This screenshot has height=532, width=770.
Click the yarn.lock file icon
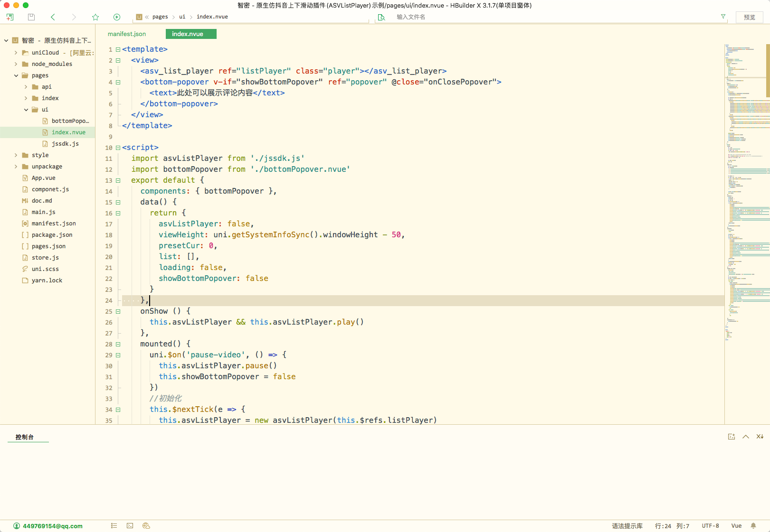(x=25, y=280)
